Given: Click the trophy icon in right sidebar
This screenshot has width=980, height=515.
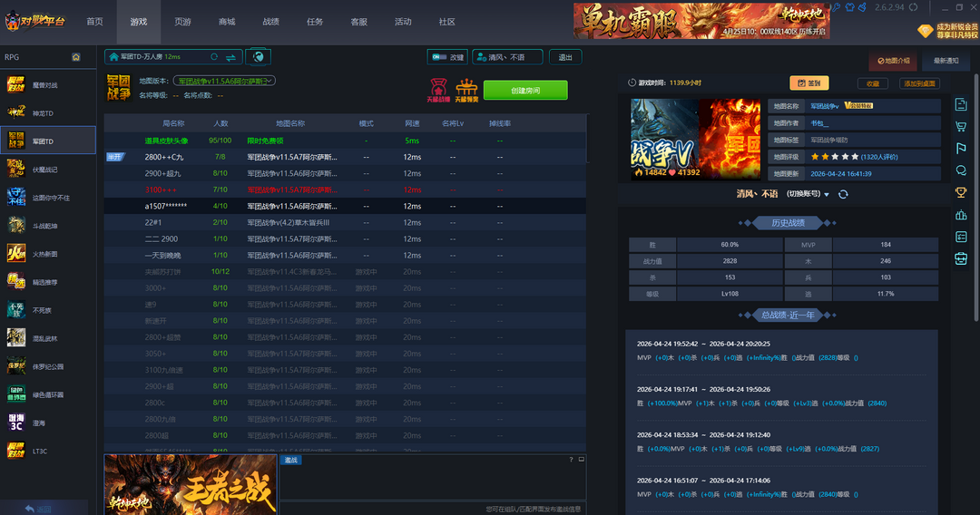Looking at the screenshot, I should (961, 192).
